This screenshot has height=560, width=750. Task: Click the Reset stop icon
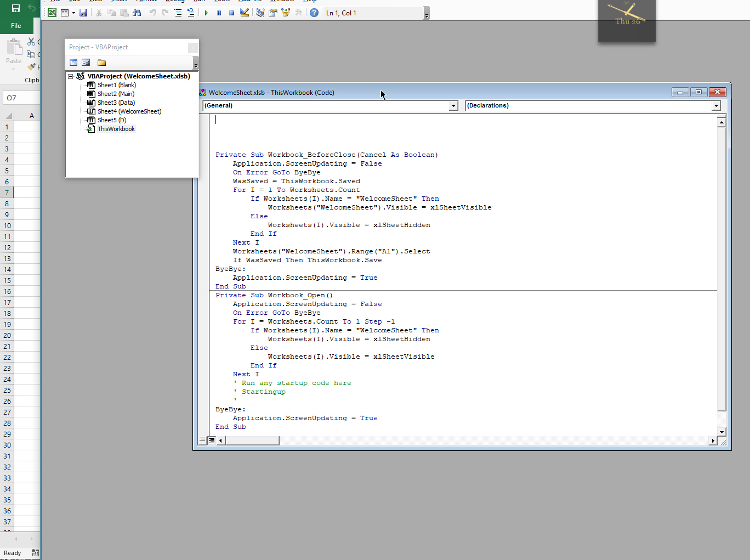pos(231,13)
